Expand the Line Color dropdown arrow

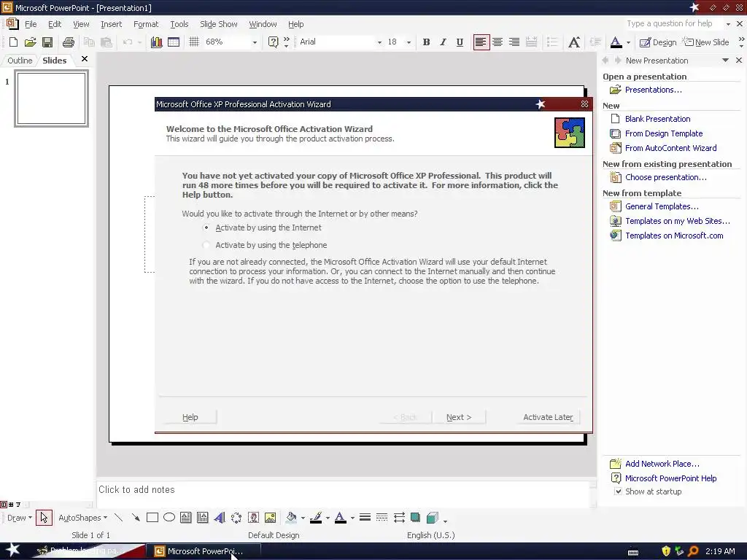328,518
